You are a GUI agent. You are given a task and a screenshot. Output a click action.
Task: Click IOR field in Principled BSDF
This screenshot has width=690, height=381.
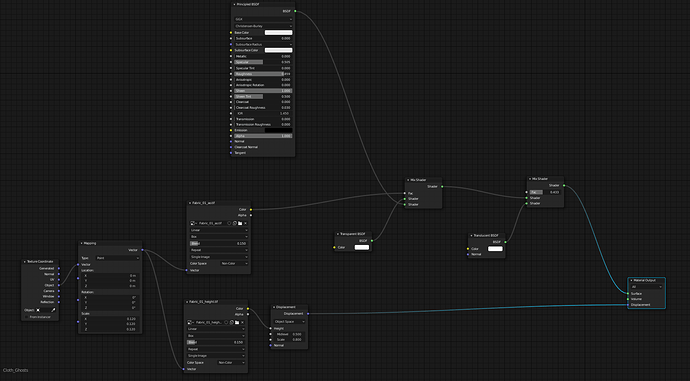click(x=263, y=114)
